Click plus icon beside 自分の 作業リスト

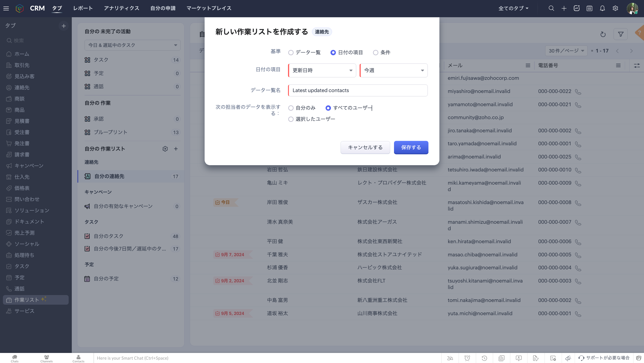pos(176,149)
